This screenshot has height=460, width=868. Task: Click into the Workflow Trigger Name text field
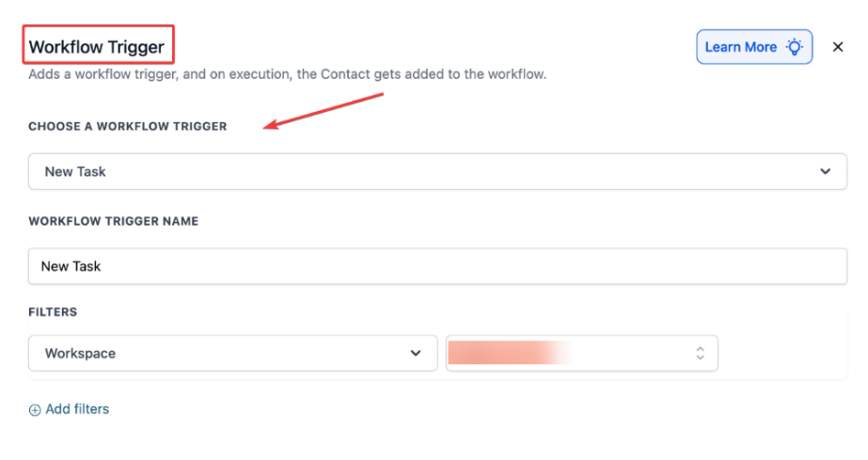(437, 266)
